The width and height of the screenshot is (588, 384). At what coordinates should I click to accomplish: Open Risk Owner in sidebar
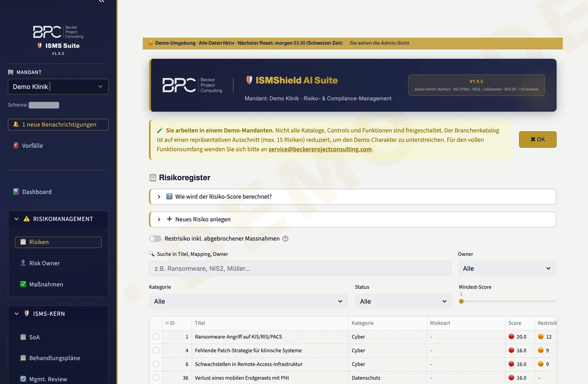(58, 263)
